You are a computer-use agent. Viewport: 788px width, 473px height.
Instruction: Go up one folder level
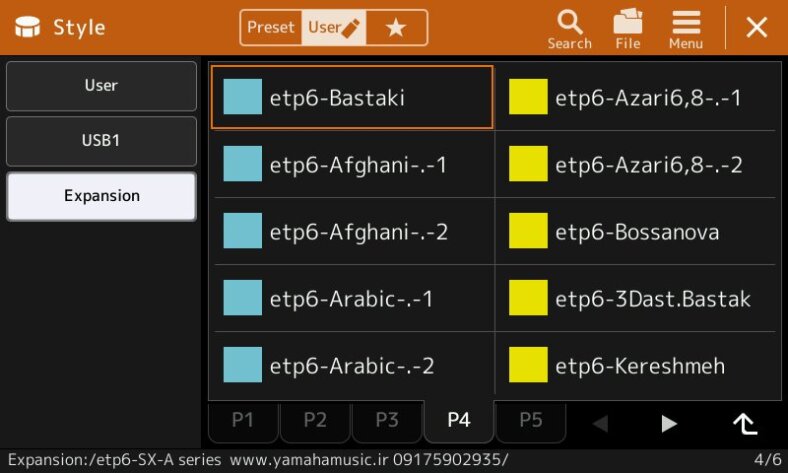[x=745, y=423]
